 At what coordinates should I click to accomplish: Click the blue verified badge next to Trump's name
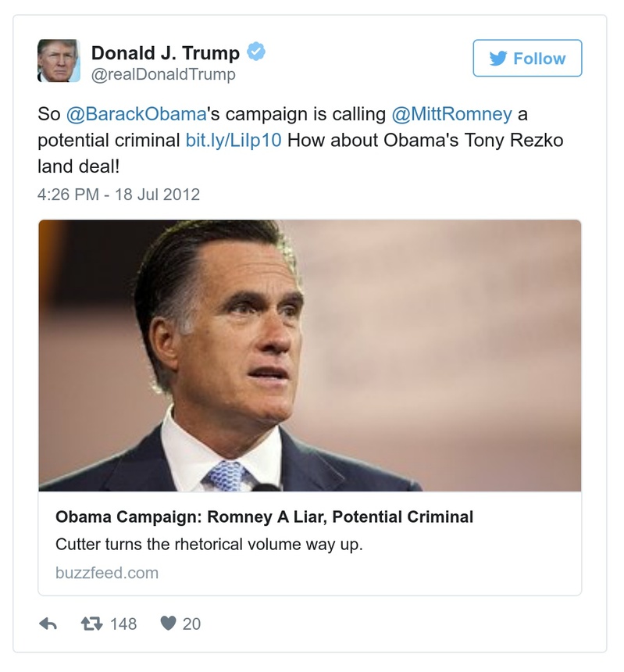tap(256, 49)
